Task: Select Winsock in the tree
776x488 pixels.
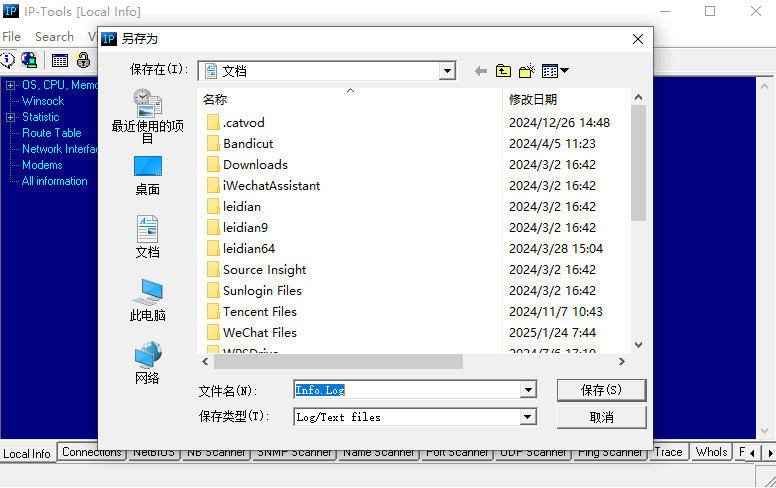Action: (43, 101)
